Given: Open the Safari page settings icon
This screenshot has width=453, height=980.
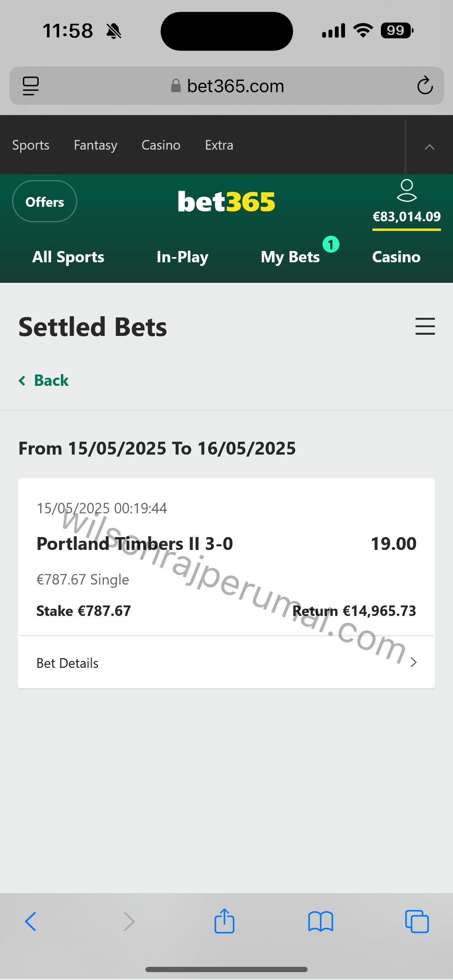Looking at the screenshot, I should pyautogui.click(x=31, y=86).
